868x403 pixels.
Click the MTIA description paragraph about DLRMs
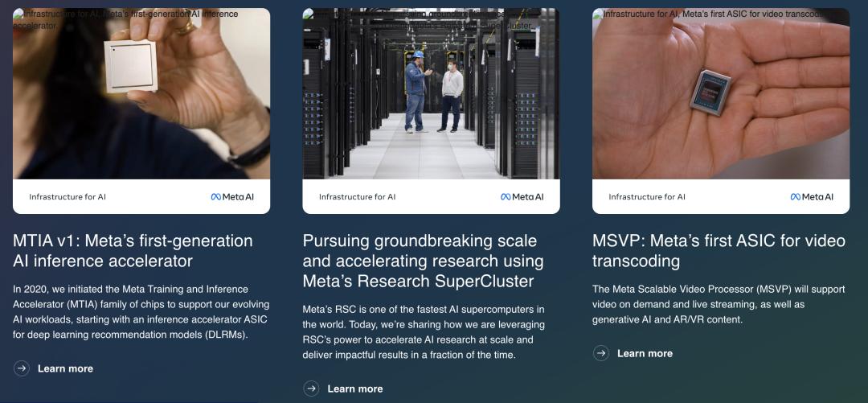click(141, 312)
